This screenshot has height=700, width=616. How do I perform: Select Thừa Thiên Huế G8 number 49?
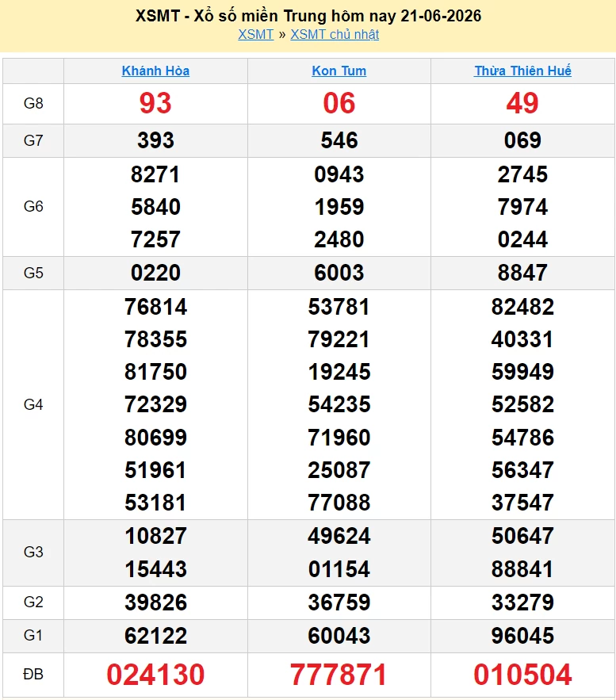[522, 103]
